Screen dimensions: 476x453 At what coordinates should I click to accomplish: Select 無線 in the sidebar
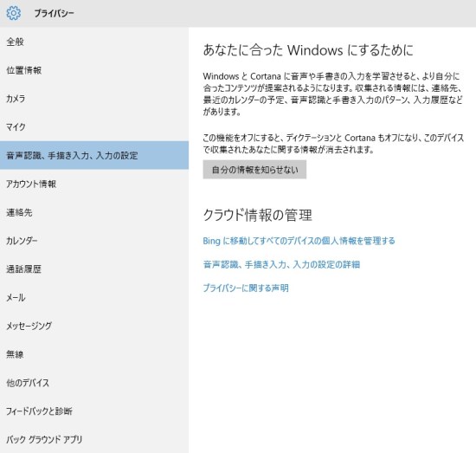pyautogui.click(x=94, y=354)
